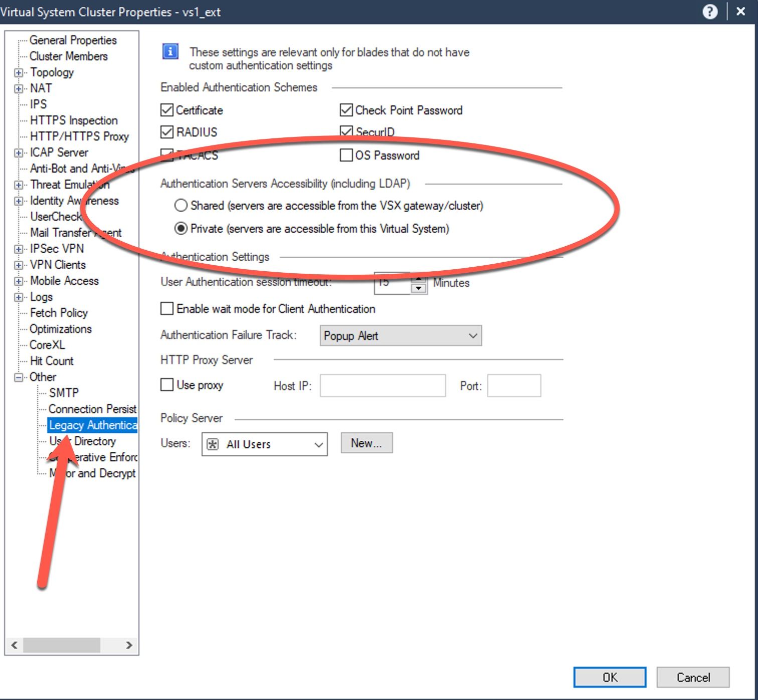The width and height of the screenshot is (758, 700).
Task: Expand the Topology tree node
Action: pyautogui.click(x=19, y=72)
